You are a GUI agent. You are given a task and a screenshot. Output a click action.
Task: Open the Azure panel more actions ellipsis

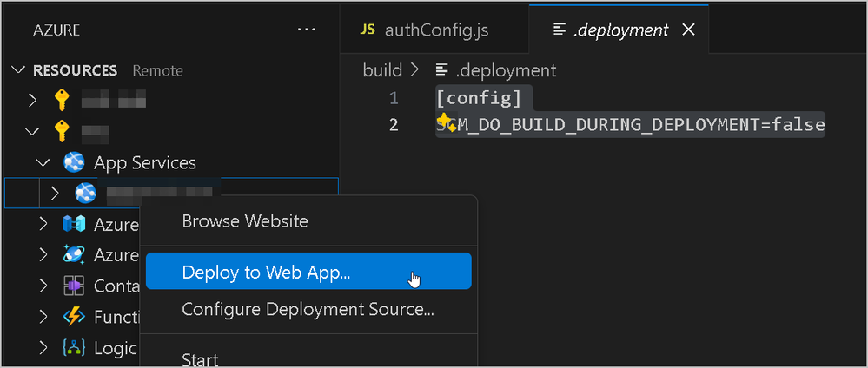(x=306, y=30)
